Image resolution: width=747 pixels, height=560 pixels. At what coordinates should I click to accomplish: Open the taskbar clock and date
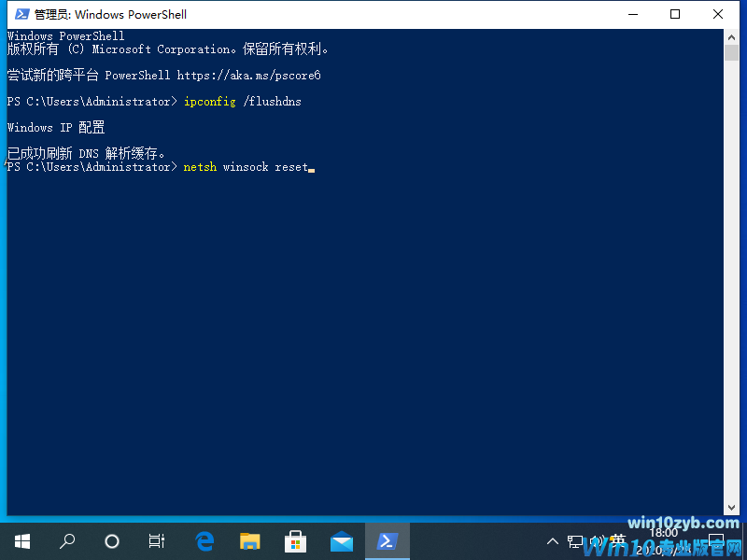(x=665, y=541)
